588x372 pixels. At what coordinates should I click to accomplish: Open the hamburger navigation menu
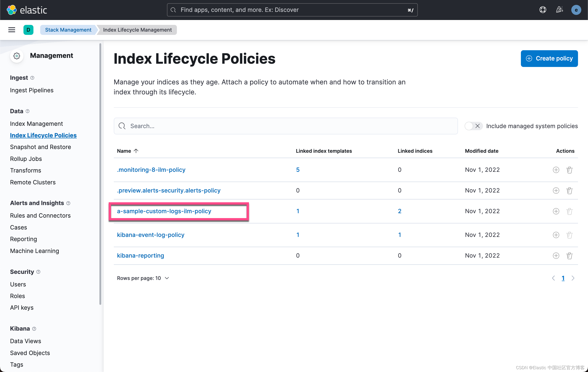click(11, 30)
